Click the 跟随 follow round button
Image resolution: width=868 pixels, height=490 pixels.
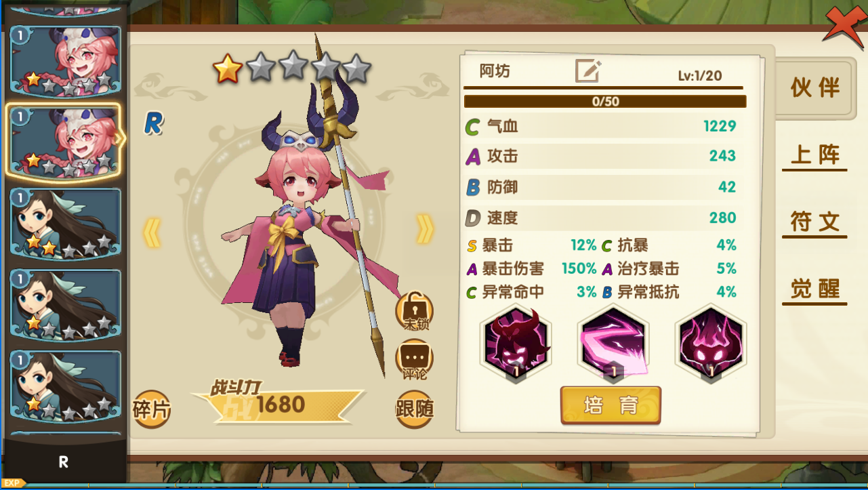click(414, 409)
